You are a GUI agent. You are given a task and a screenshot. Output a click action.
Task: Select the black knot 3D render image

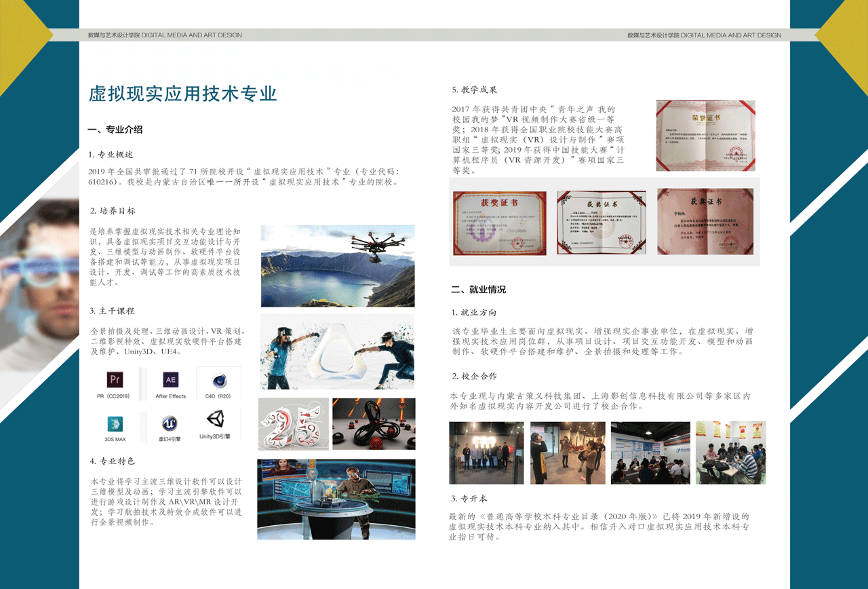(374, 424)
